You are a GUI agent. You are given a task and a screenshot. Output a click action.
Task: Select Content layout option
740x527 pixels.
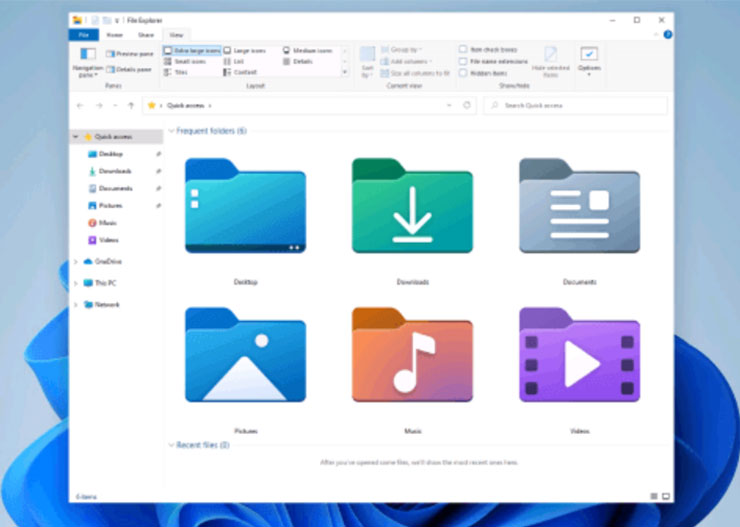click(x=240, y=72)
